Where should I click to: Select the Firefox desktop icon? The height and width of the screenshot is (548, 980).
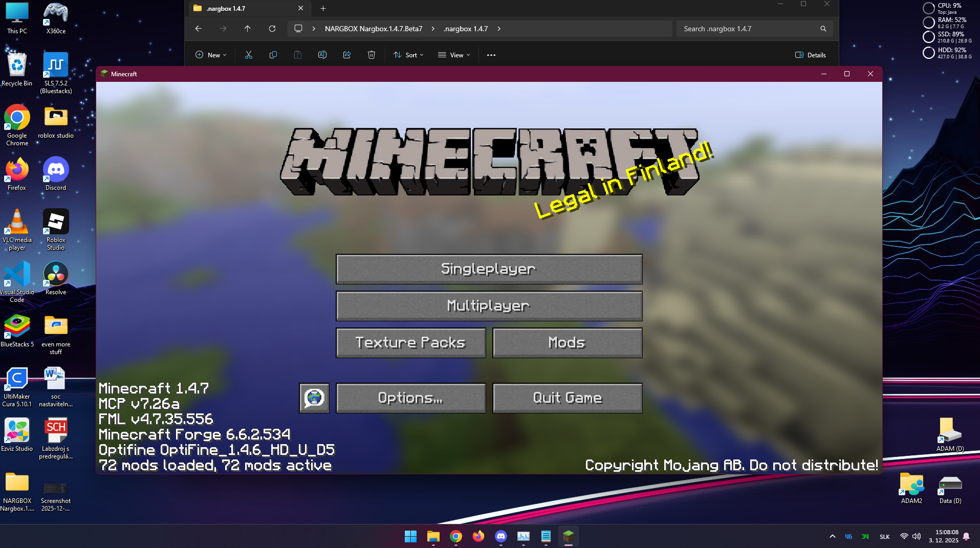coord(17,174)
